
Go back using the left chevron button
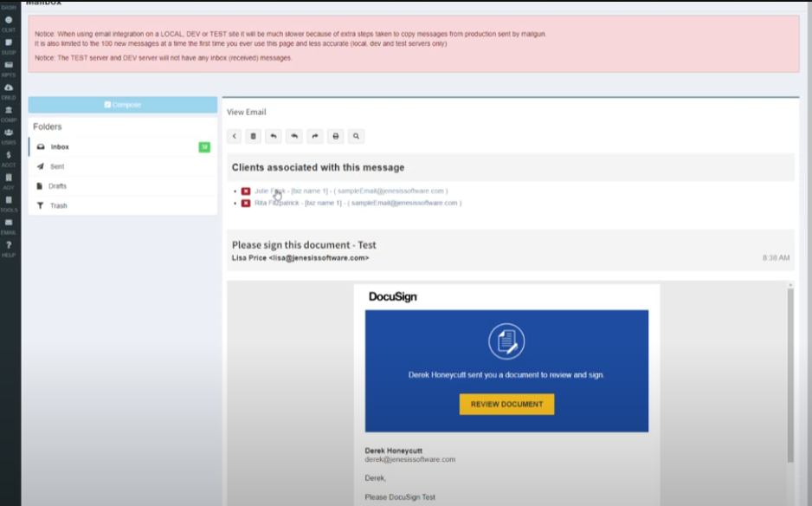point(234,136)
